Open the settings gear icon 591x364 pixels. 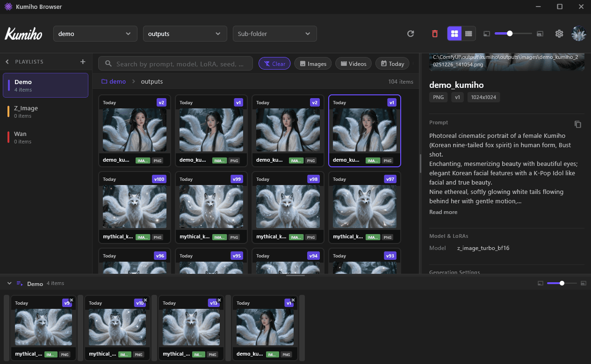tap(559, 34)
